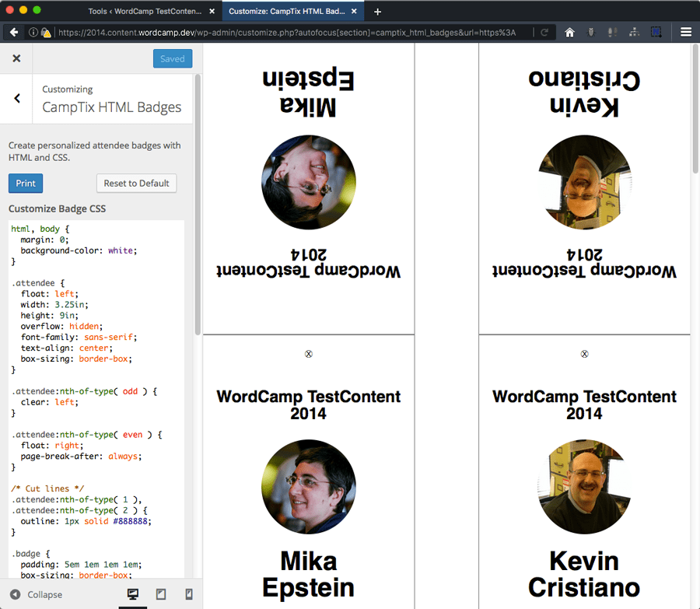Viewport: 700px width, 609px height.
Task: Click the footprints extension toolbar icon
Action: [x=613, y=32]
